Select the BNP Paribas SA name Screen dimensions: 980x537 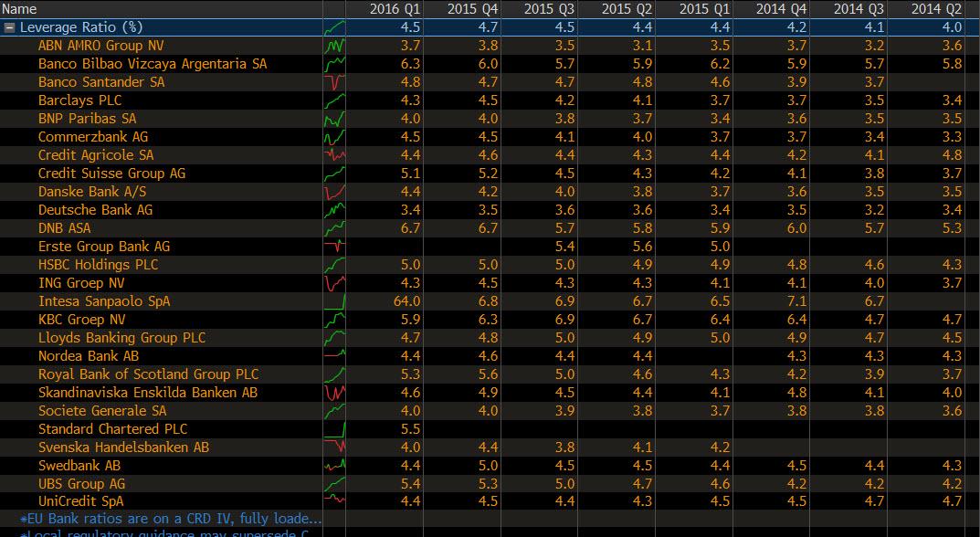[x=87, y=119]
